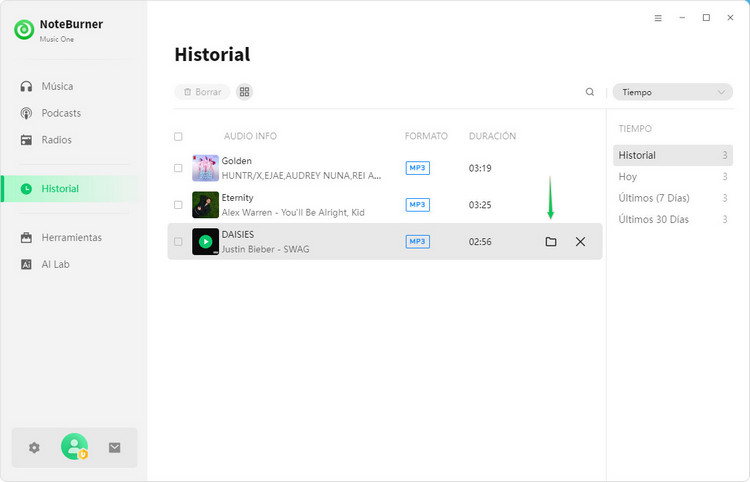Toggle the select-all checkbox in header
This screenshot has height=482, width=750.
pos(178,136)
